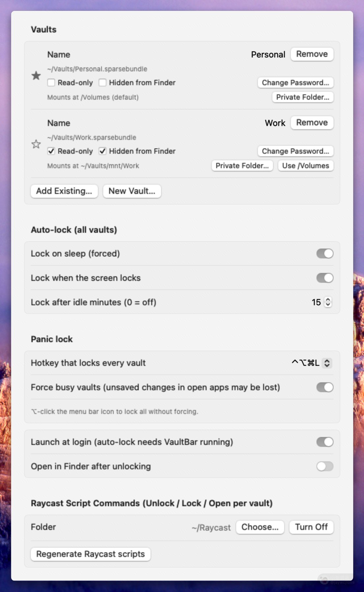Toggle Lock on sleep (forced) switch
Viewport: 364px width, 592px height.
[325, 254]
